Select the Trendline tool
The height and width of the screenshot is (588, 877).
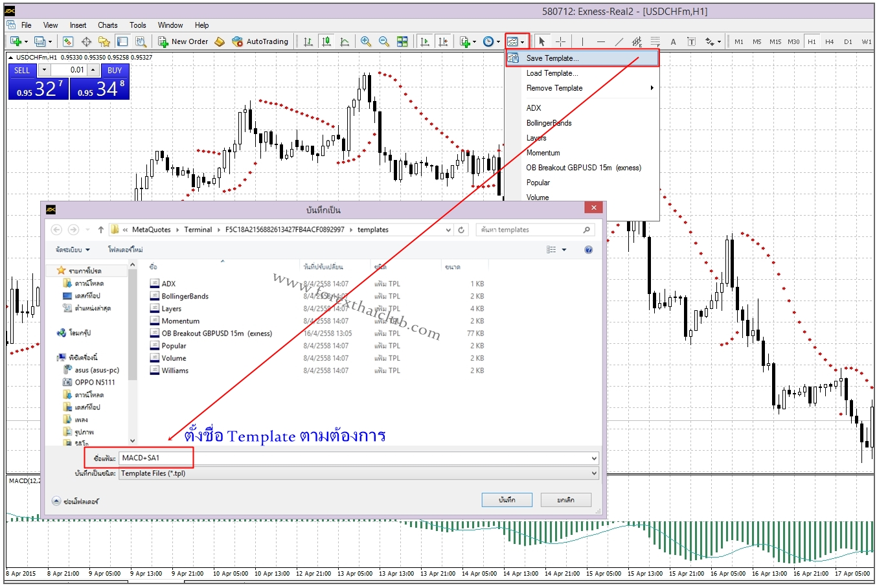[619, 41]
